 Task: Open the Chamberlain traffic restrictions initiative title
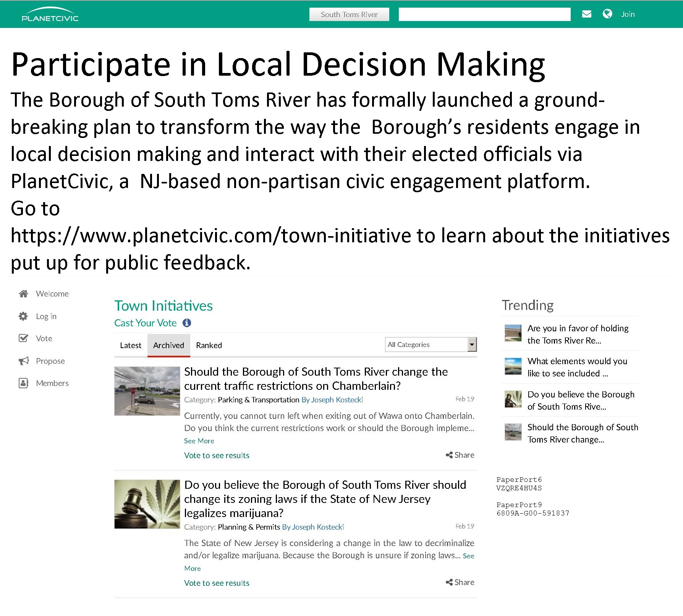[316, 379]
